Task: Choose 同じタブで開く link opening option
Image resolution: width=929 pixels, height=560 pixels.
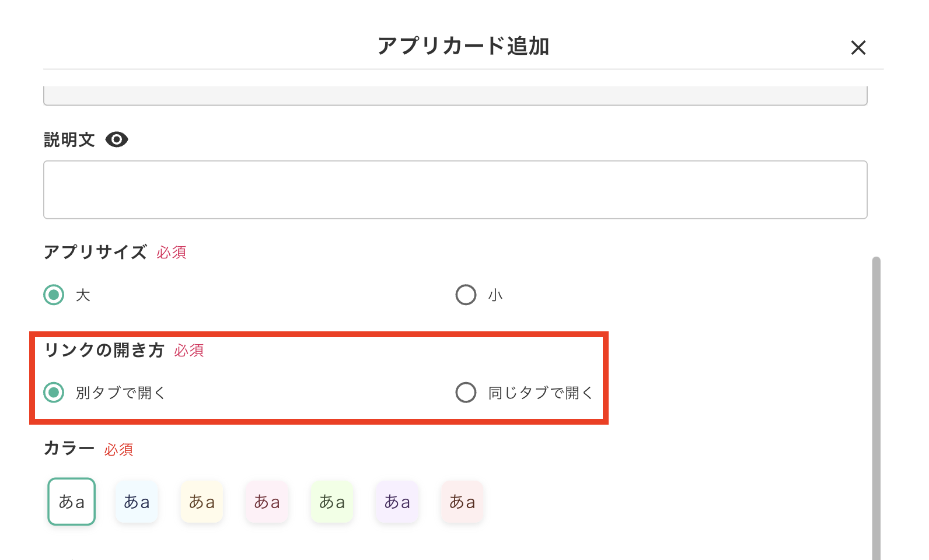Action: click(466, 393)
